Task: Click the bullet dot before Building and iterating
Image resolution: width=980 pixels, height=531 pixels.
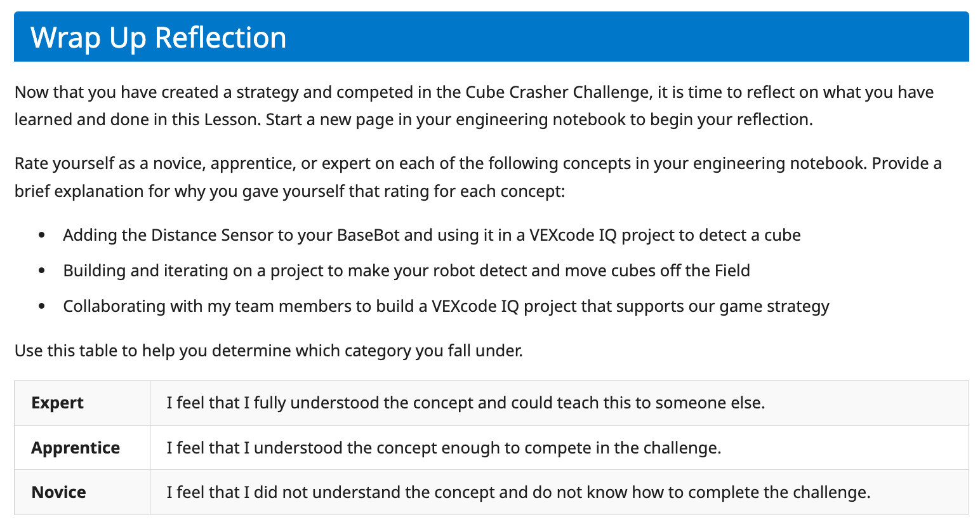Action: (42, 271)
